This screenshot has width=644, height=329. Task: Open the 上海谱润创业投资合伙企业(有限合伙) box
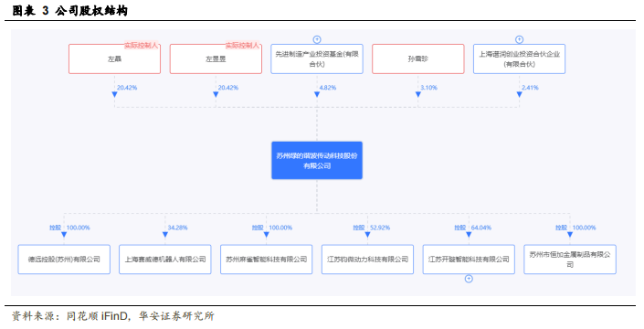(519, 59)
